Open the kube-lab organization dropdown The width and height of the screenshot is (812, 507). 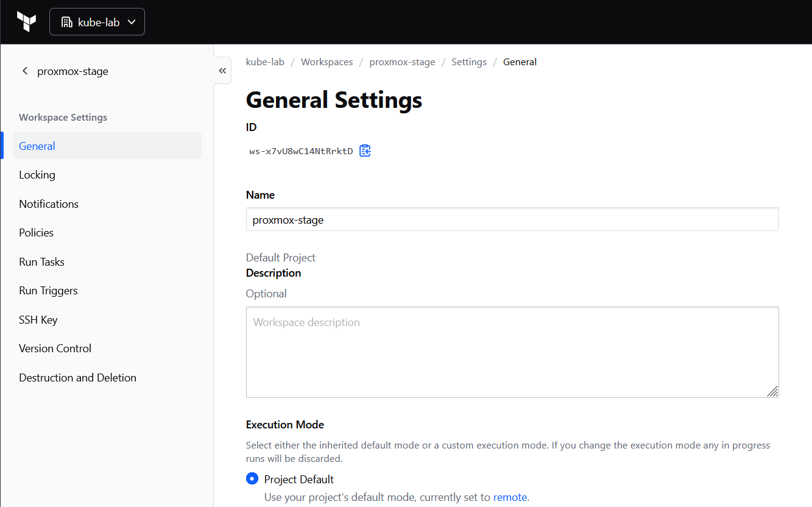97,22
